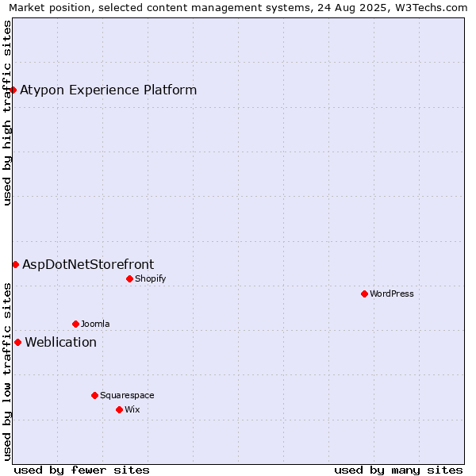Click the 'used by low traffic sites' label
This screenshot has height=476, width=476.
pyautogui.click(x=6, y=372)
